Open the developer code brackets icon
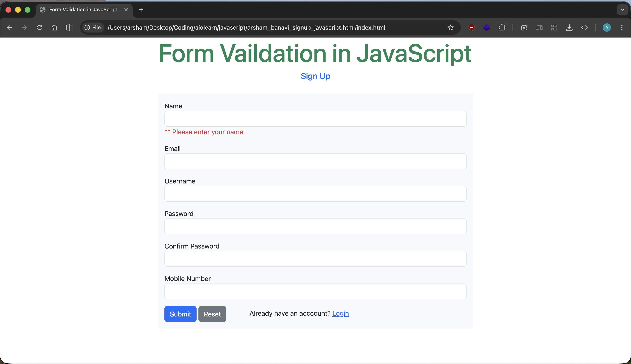This screenshot has height=364, width=631. click(x=584, y=28)
